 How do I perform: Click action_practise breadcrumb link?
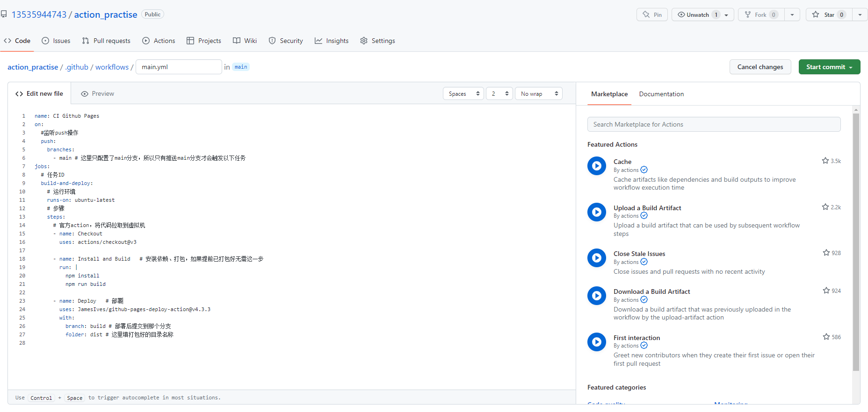33,67
